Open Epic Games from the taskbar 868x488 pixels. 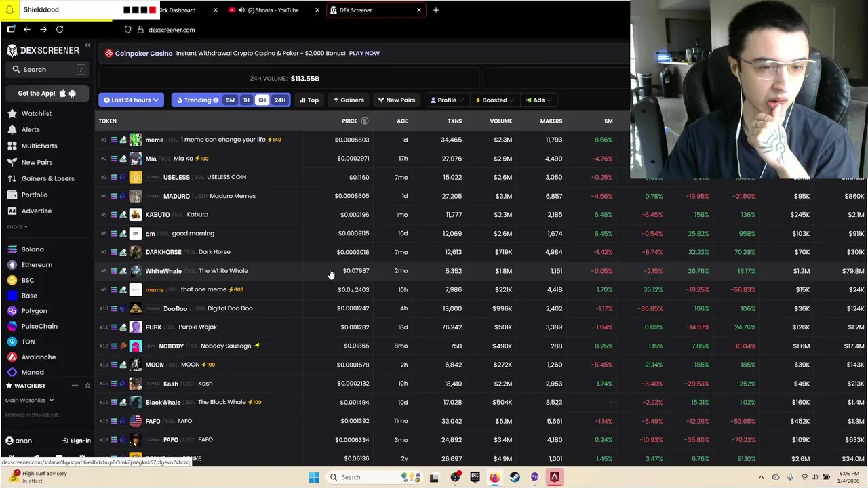pyautogui.click(x=475, y=477)
